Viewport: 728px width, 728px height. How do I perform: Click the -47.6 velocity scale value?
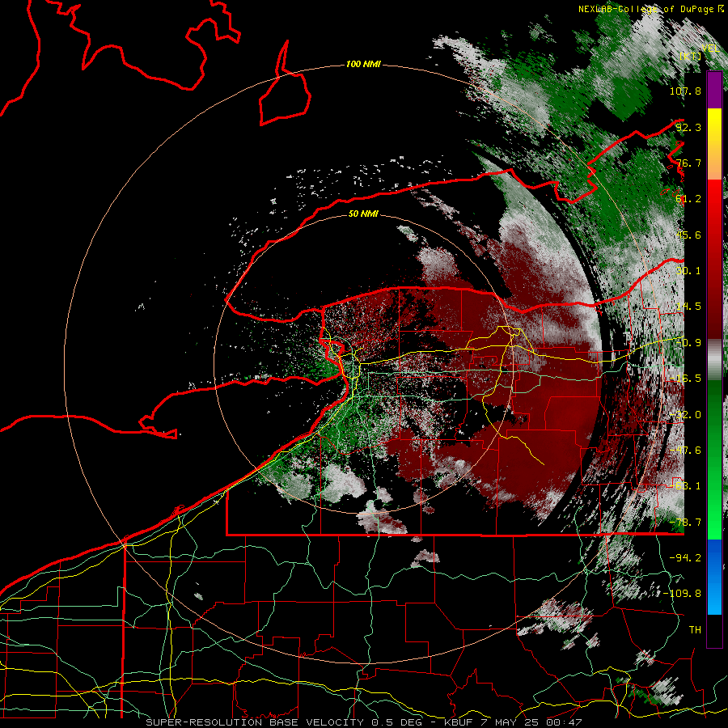685,451
